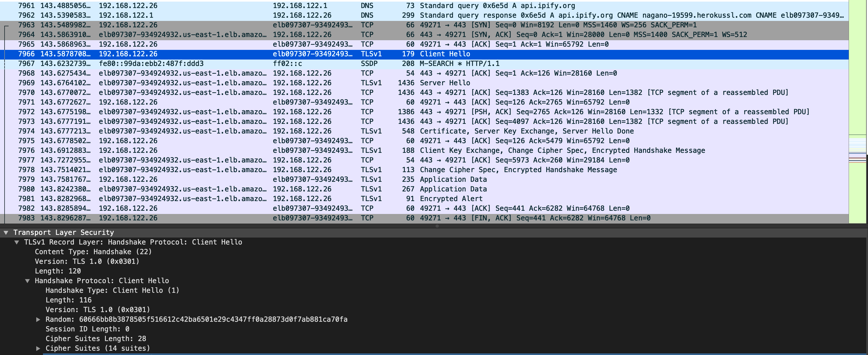Select packet 7966 Client Hello
The height and width of the screenshot is (355, 868).
236,54
